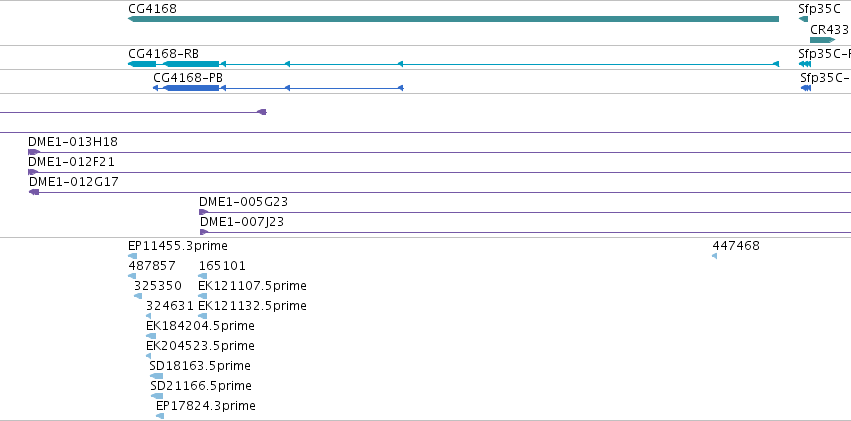Select the 325350 arrow glyph
Screen dimensions: 851x421
(138, 296)
